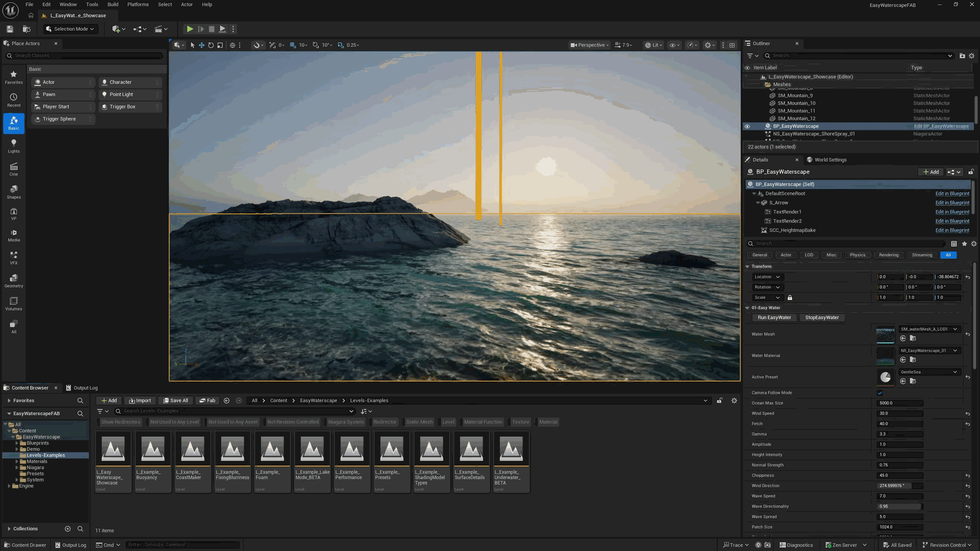This screenshot has width=980, height=551.
Task: Click Import button in Content Browser
Action: coord(140,400)
